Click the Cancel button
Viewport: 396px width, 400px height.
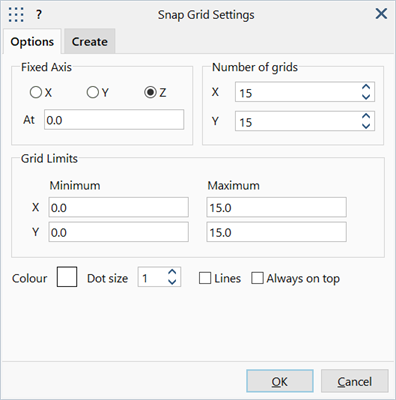[x=354, y=381]
